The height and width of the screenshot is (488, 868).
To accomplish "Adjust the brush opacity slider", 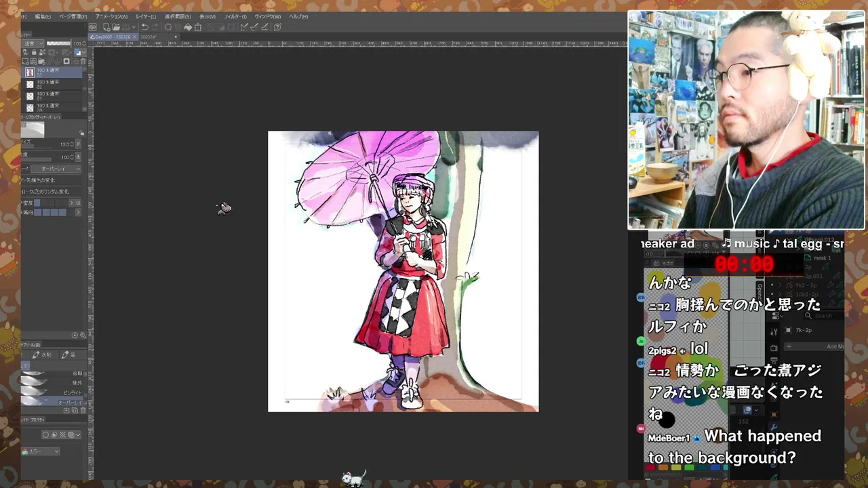I will (35, 159).
